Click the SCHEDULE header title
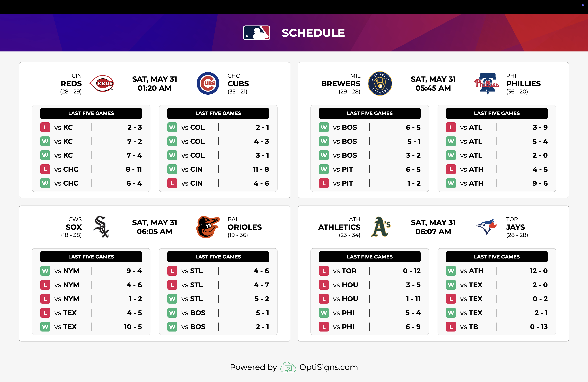Screen dimensions: 588x382 pos(313,33)
